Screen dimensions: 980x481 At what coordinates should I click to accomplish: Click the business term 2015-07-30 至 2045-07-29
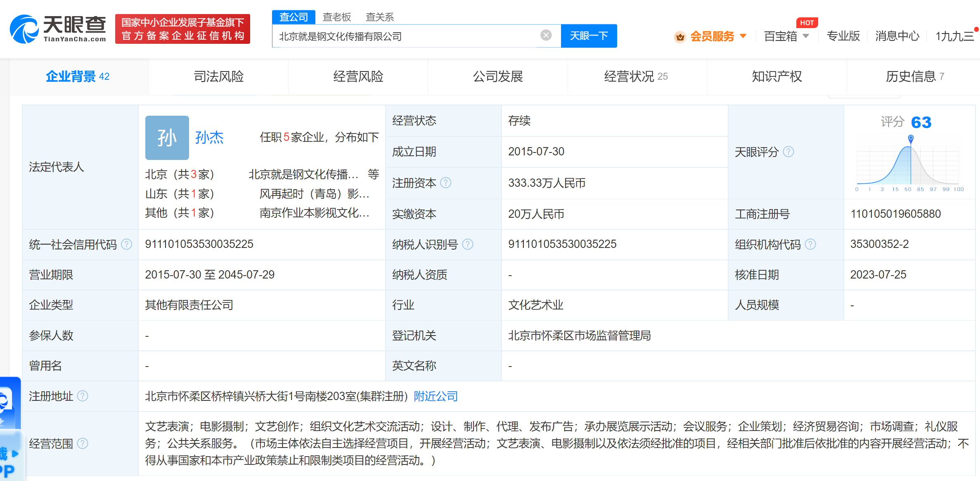click(210, 275)
